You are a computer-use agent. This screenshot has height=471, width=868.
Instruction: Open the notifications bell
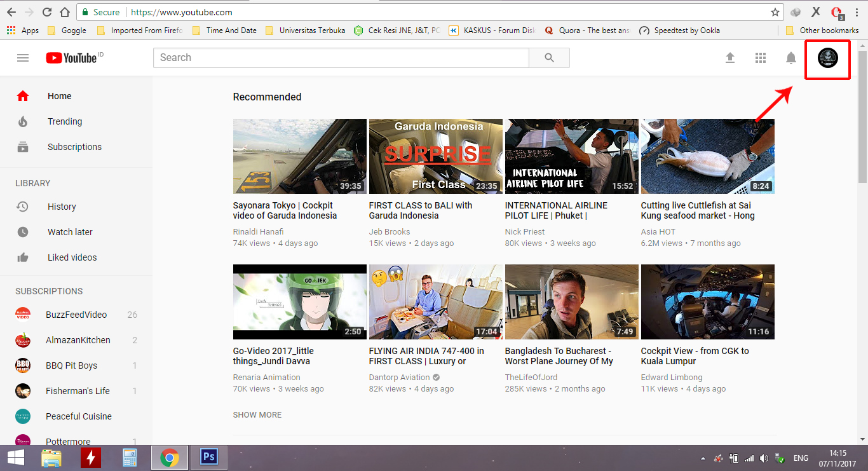point(790,57)
